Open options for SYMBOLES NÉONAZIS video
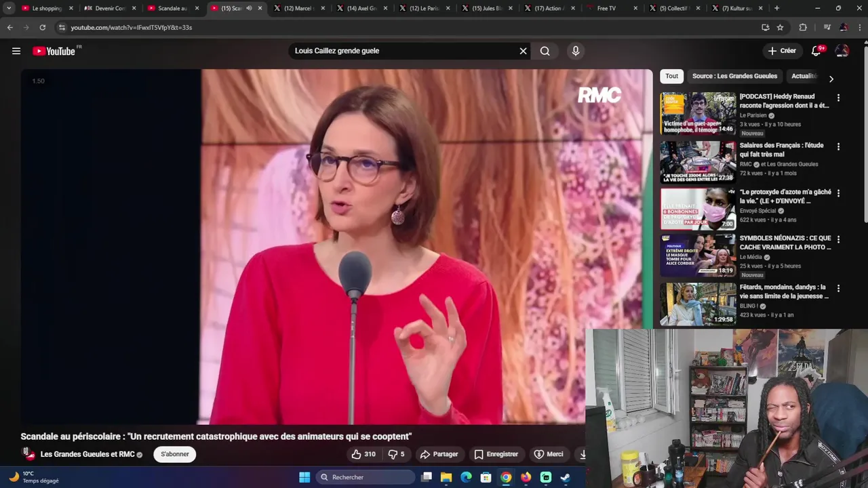This screenshot has width=868, height=488. (x=838, y=239)
